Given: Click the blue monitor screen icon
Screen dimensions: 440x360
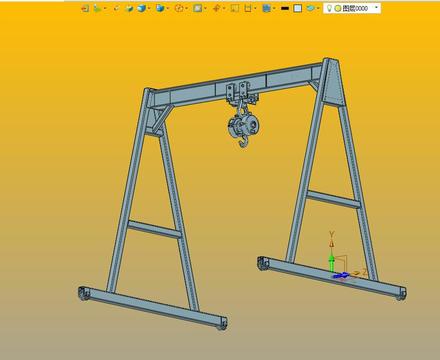Looking at the screenshot, I should [x=266, y=8].
